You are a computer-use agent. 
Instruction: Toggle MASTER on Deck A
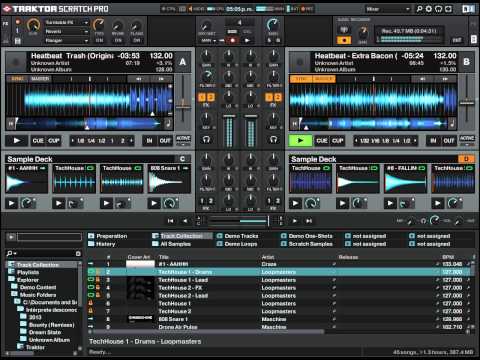(40, 79)
